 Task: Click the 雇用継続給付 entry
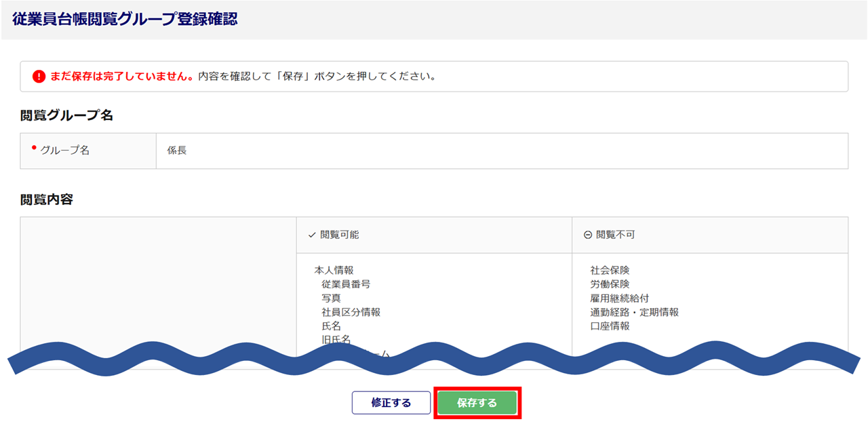coord(619,298)
